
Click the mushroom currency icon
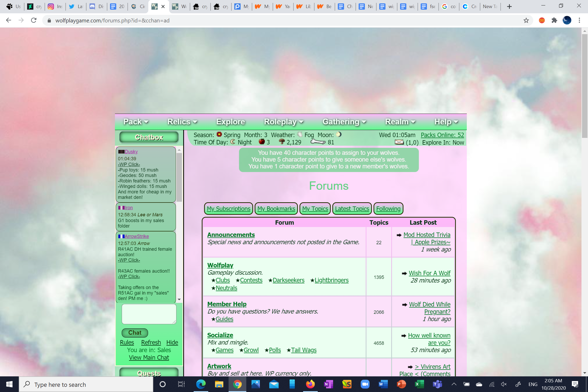click(282, 142)
